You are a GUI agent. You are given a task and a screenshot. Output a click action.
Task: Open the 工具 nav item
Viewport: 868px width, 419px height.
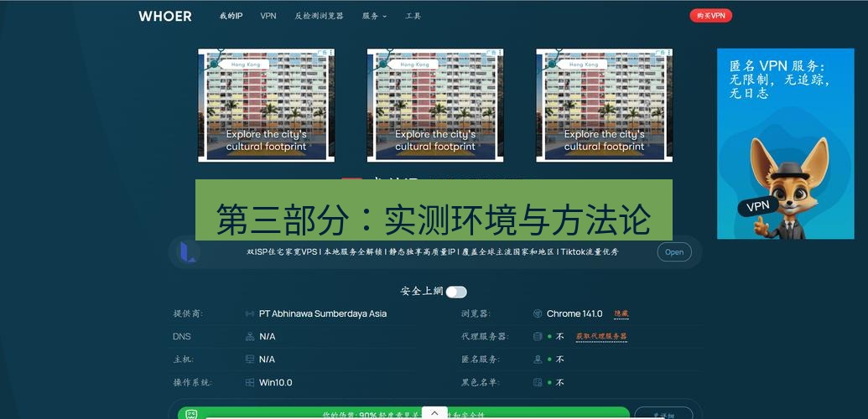pyautogui.click(x=413, y=16)
